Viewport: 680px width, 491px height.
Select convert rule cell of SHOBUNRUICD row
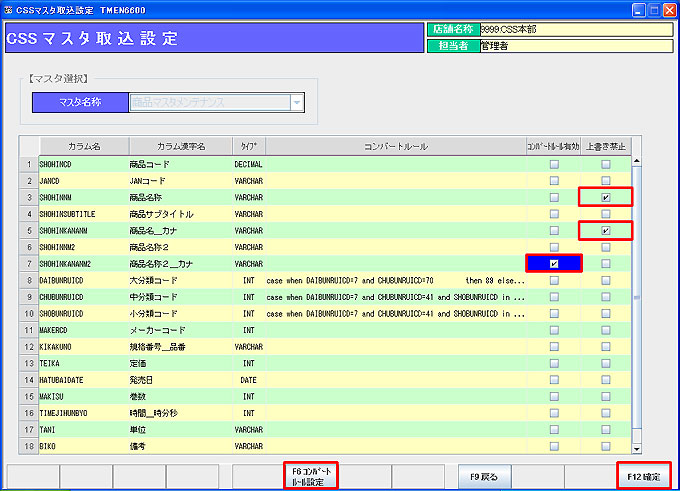[x=396, y=314]
